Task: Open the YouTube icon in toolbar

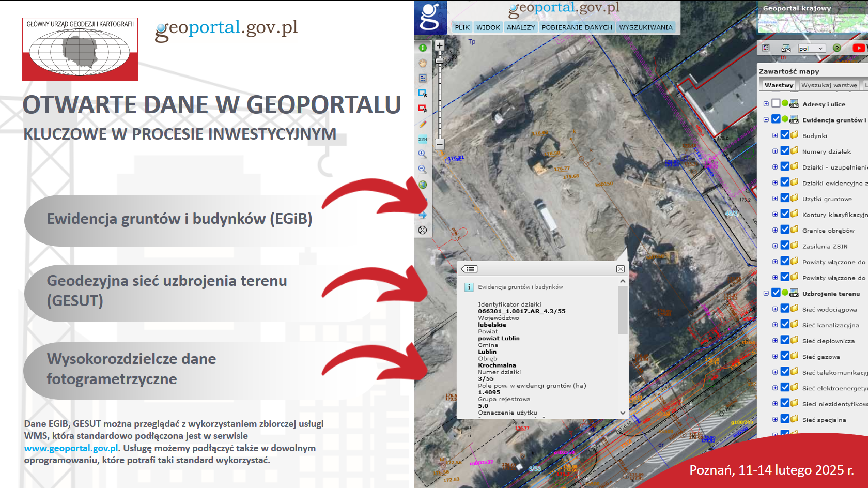Action: 858,48
